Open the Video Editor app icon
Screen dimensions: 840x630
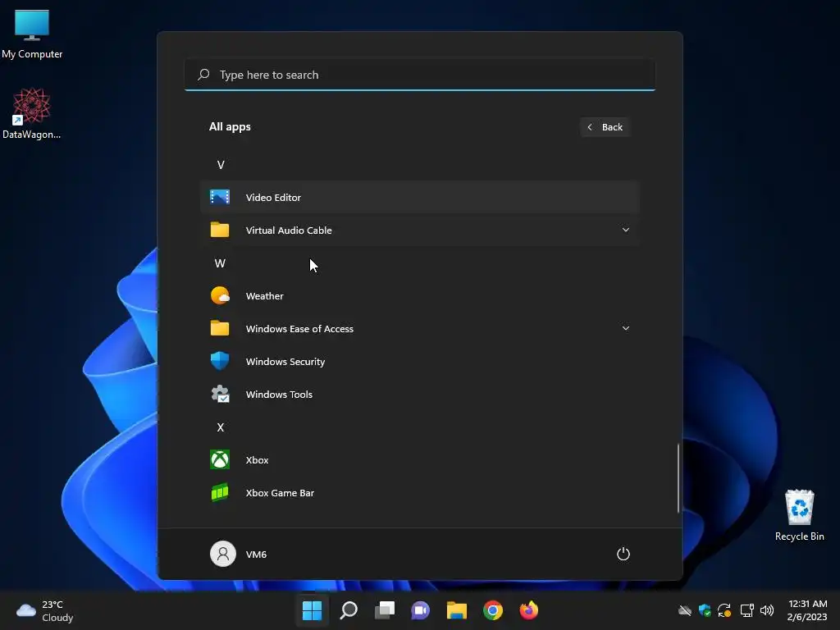220,197
